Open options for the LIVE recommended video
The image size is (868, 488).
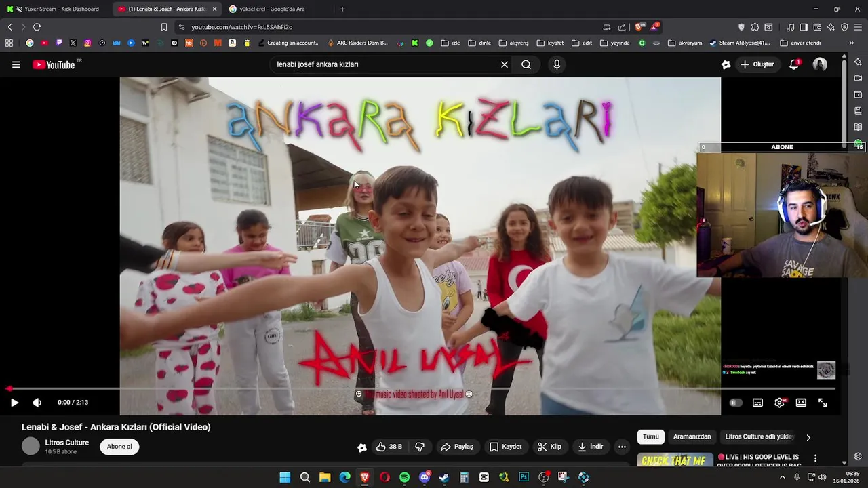click(x=815, y=458)
